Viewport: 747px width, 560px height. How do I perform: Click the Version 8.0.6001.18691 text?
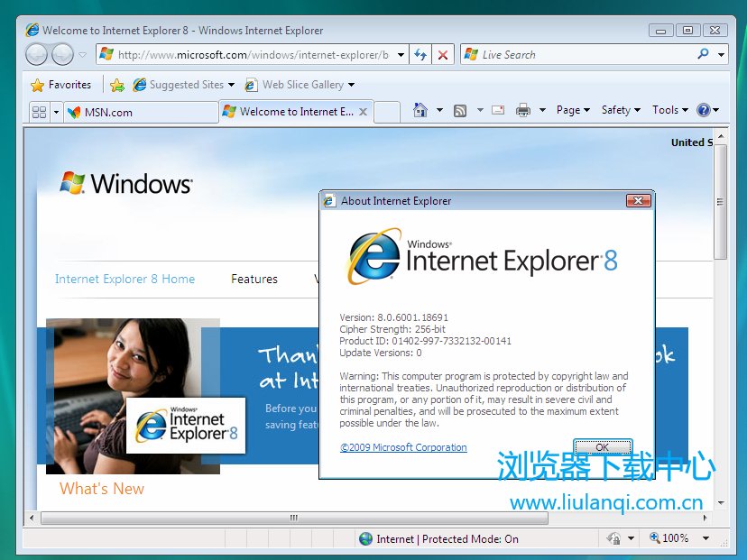393,317
